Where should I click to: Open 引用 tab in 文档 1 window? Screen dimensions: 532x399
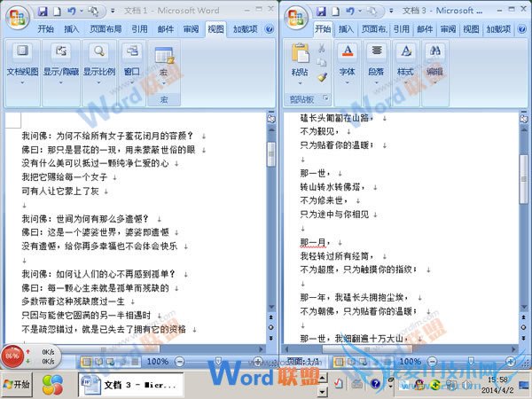[x=139, y=29]
